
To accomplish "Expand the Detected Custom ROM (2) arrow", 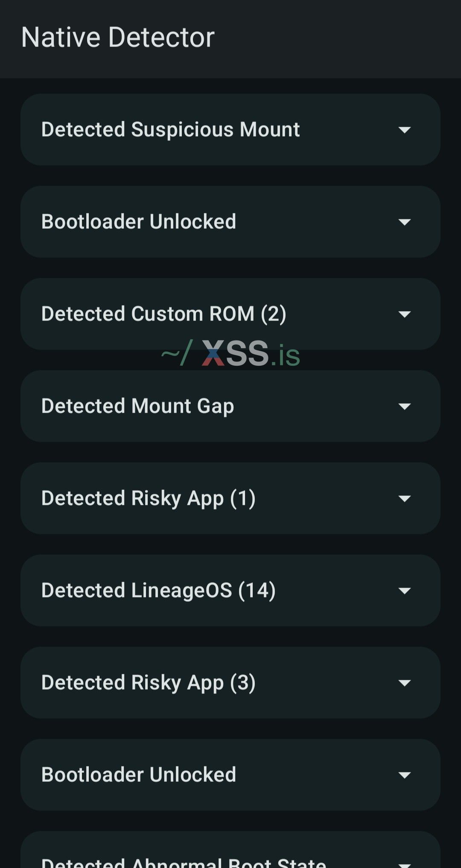I will 404,314.
